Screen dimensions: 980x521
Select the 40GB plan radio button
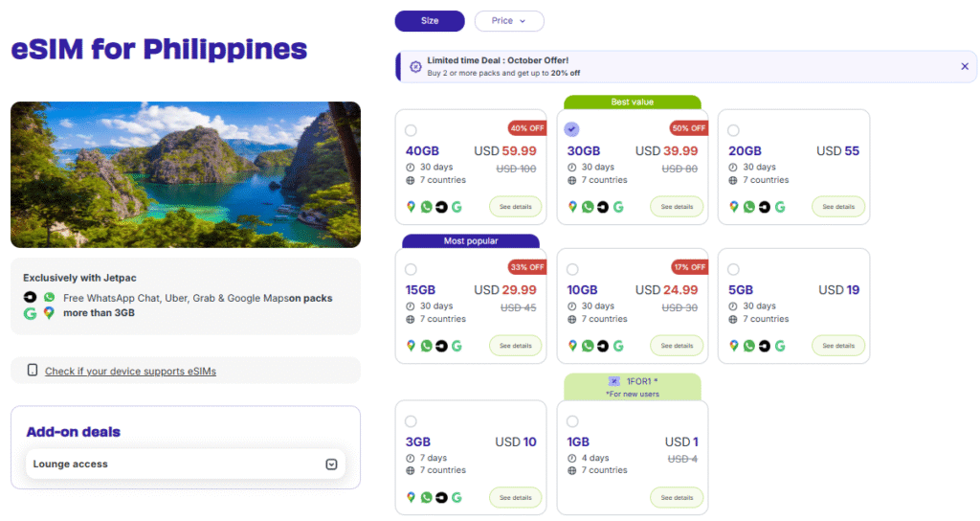(x=411, y=130)
